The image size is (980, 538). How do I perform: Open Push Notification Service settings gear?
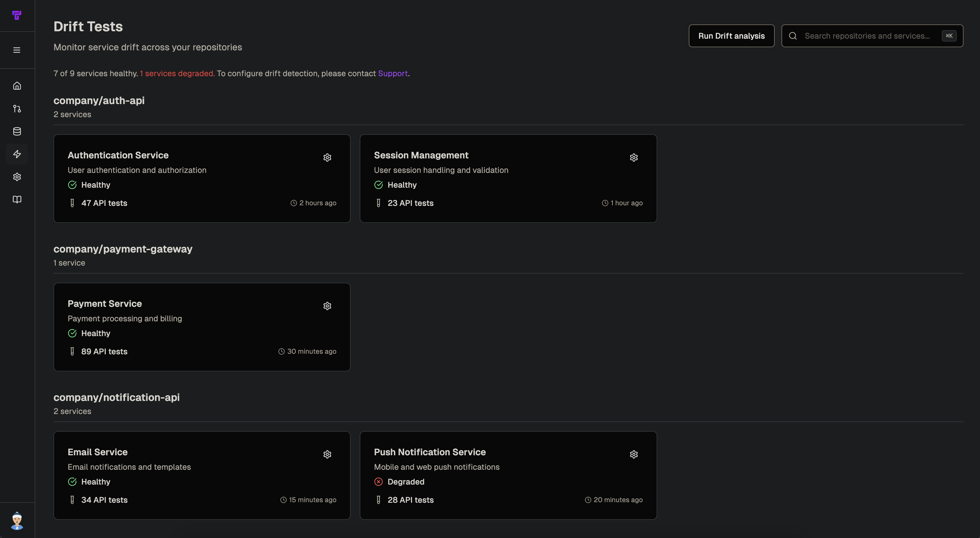[x=633, y=454]
